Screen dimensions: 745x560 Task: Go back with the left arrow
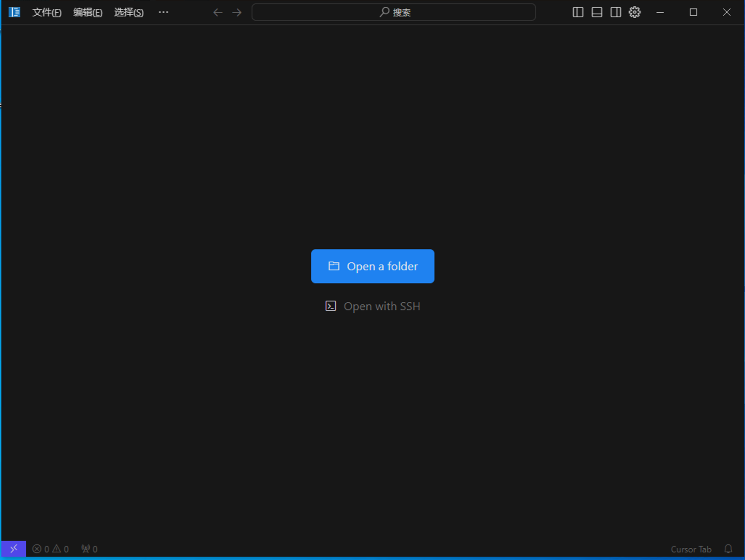217,12
